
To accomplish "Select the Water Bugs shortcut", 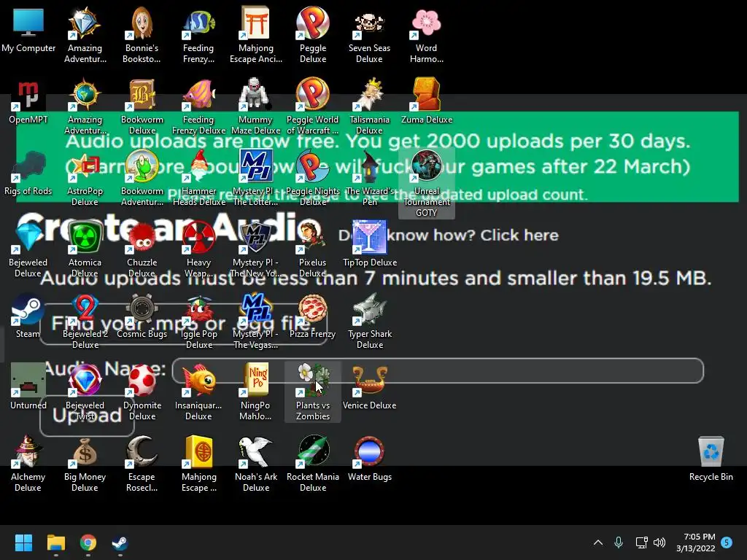I will coord(370,459).
